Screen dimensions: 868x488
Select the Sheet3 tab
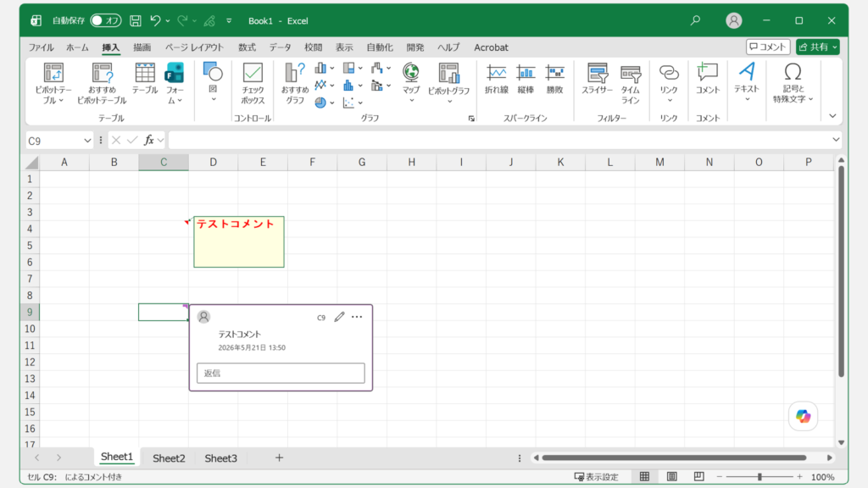pyautogui.click(x=221, y=458)
